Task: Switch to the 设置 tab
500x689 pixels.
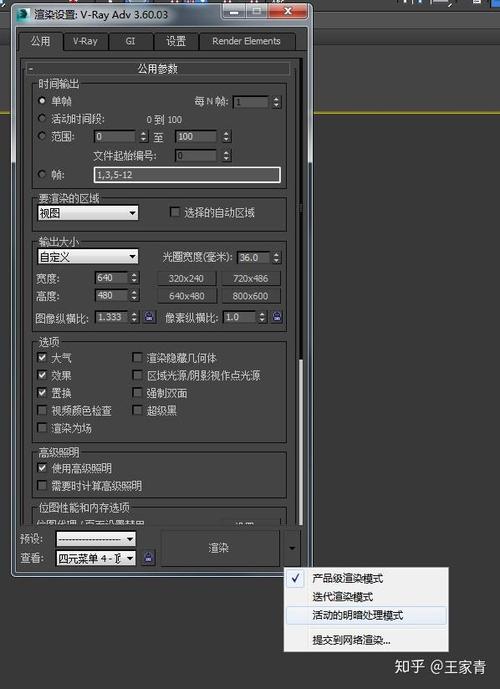Action: [176, 42]
